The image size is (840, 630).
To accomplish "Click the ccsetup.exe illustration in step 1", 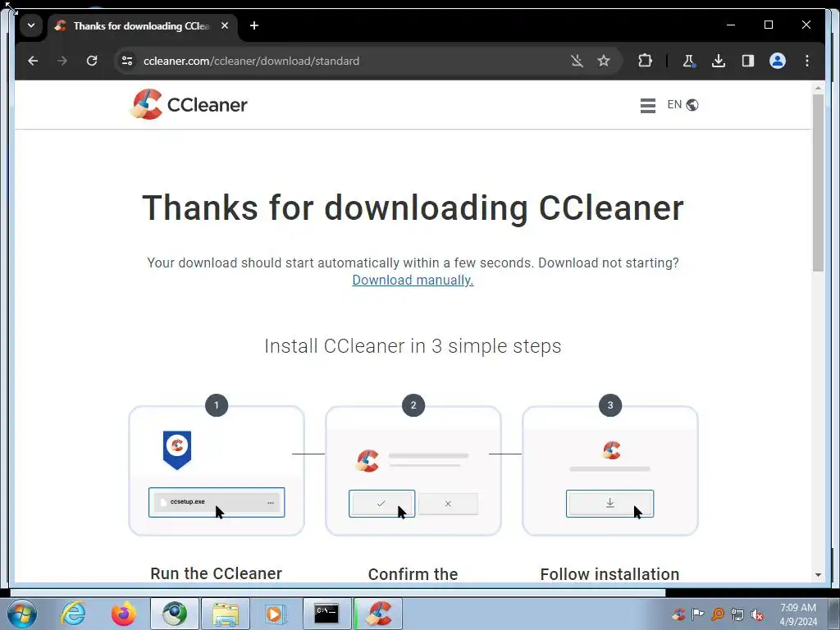I will (x=217, y=503).
